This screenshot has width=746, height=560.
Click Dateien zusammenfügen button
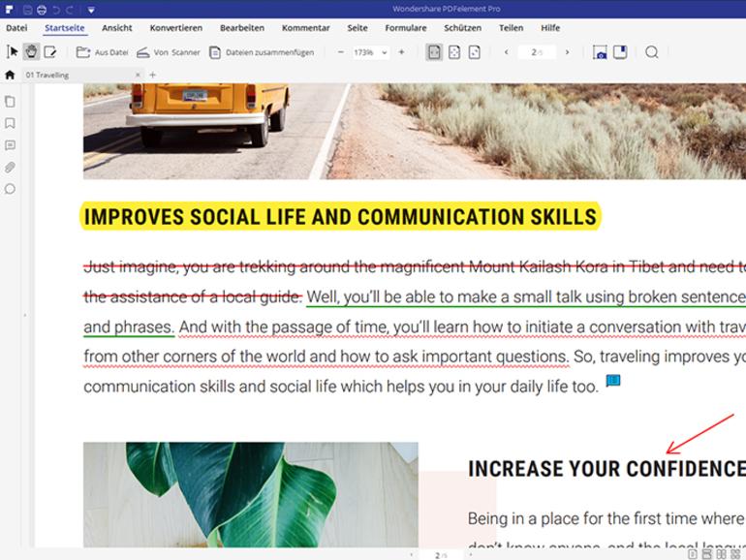262,52
